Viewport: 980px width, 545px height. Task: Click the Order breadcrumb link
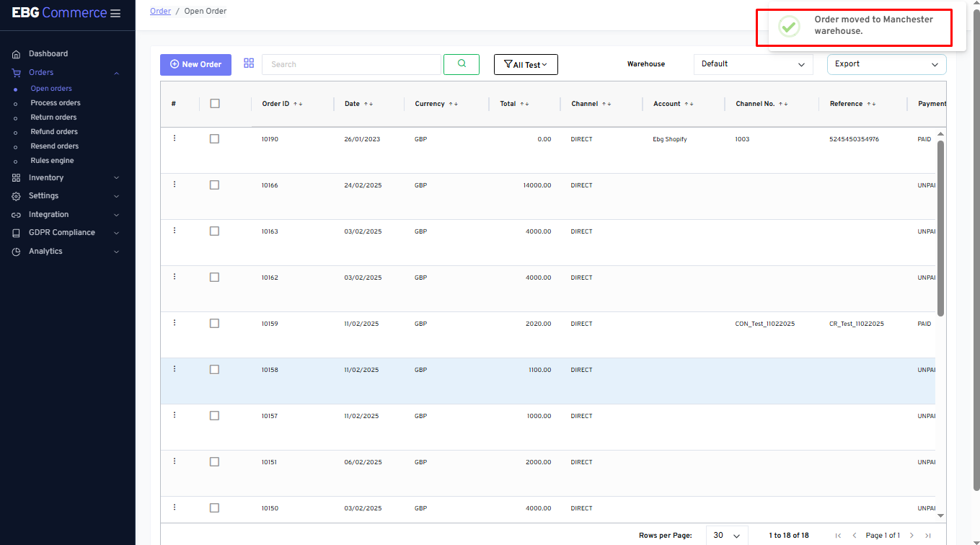pyautogui.click(x=160, y=12)
